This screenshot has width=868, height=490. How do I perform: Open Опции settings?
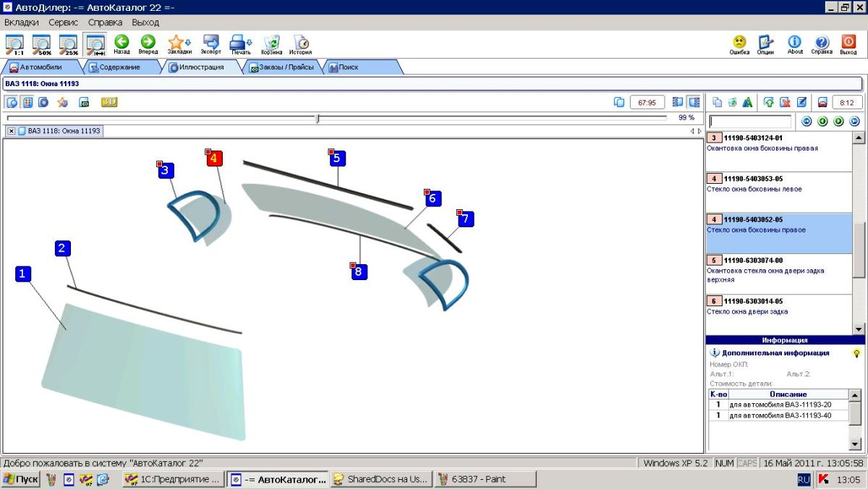click(x=765, y=44)
